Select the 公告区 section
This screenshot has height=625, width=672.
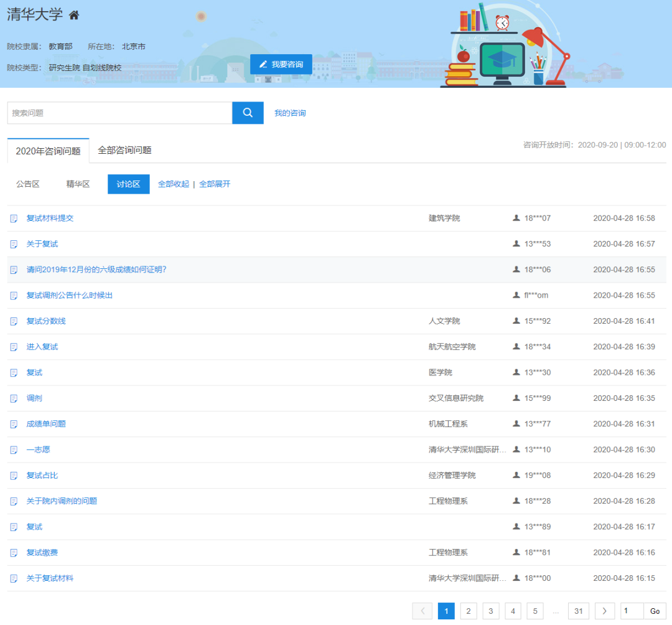(x=28, y=184)
